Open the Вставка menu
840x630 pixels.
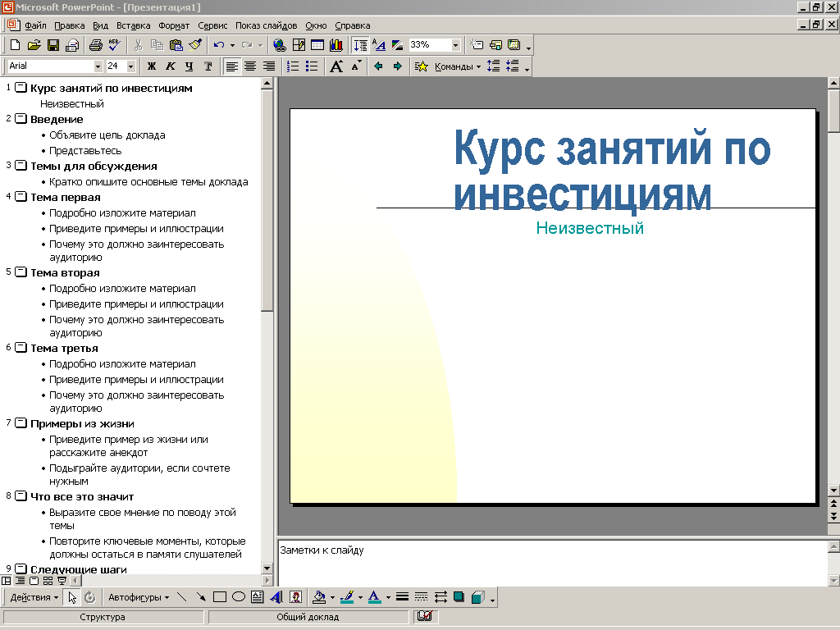pos(134,25)
